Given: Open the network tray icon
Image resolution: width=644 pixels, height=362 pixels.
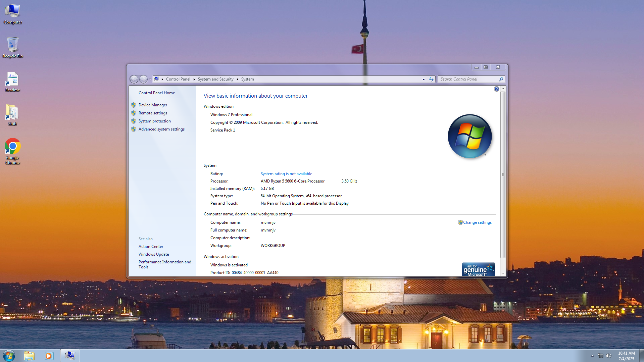Looking at the screenshot, I should pyautogui.click(x=600, y=356).
